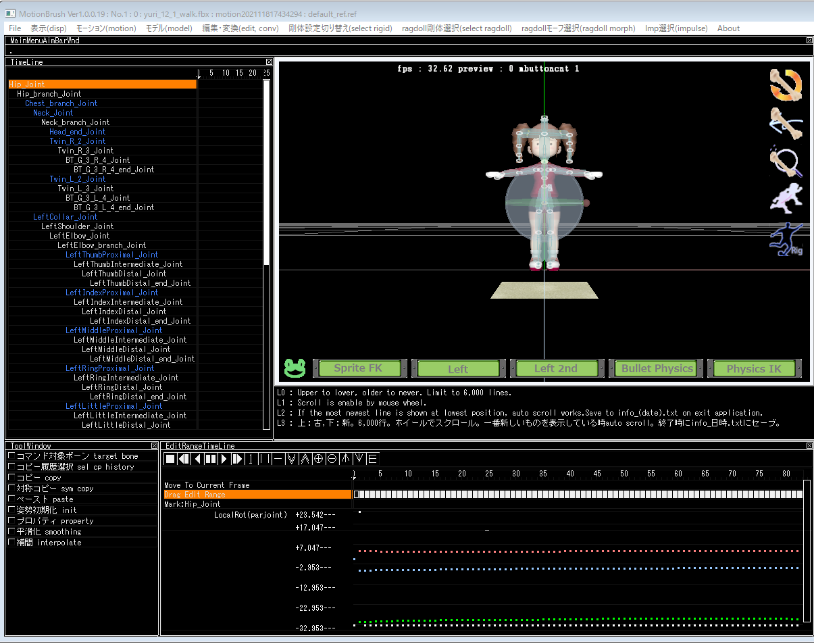The width and height of the screenshot is (814, 644).
Task: Click the bone magnifier search icon
Action: tap(786, 162)
